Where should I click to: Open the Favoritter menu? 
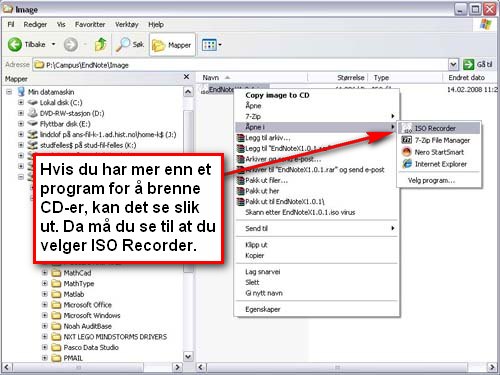pos(90,24)
